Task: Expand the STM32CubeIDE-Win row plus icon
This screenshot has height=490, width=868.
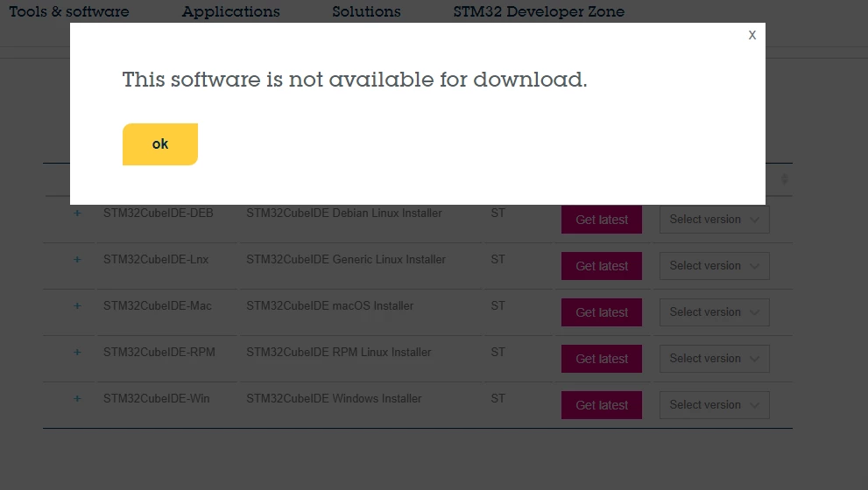Action: 77,399
